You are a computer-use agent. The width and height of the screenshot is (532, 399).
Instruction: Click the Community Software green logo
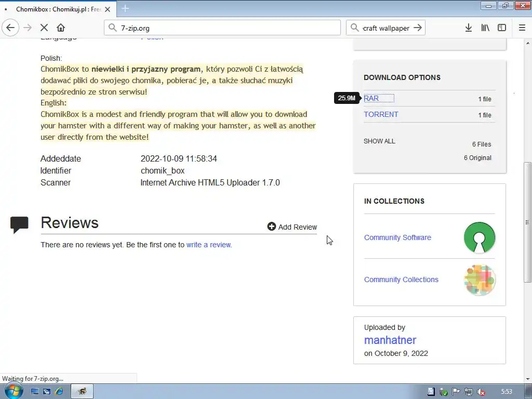point(480,237)
